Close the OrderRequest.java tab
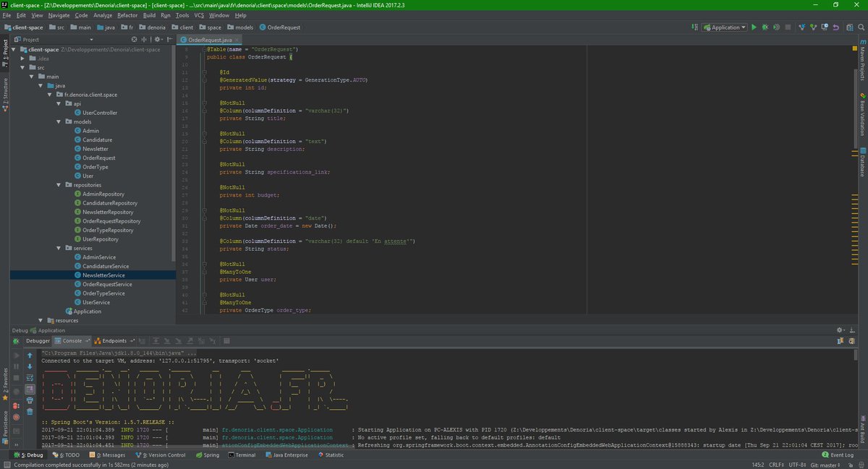The width and height of the screenshot is (868, 469). (x=238, y=40)
